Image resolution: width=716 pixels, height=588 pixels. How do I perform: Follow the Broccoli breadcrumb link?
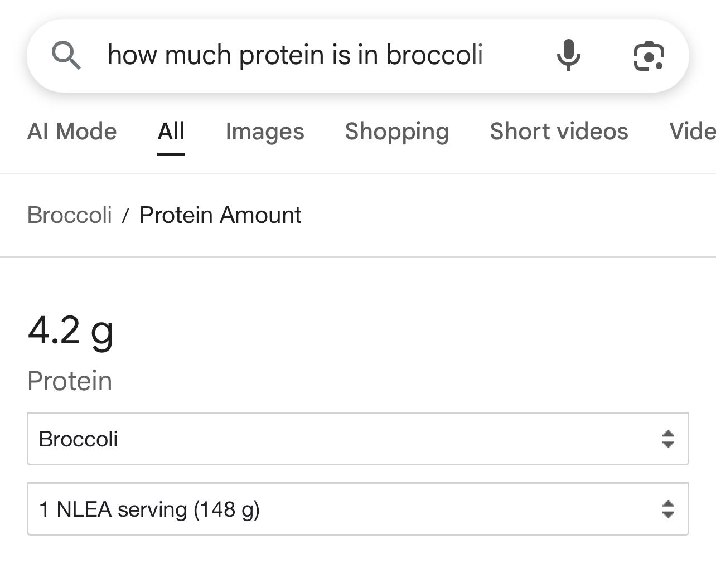click(x=70, y=215)
